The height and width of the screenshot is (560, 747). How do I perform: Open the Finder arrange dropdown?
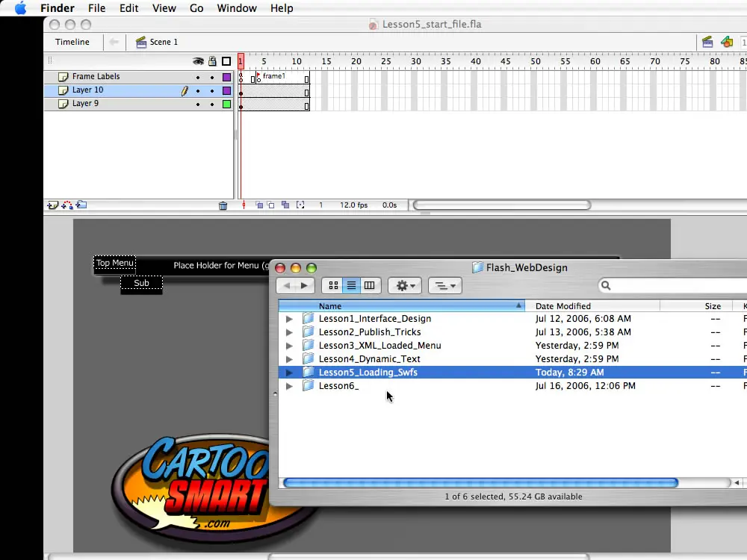[445, 286]
